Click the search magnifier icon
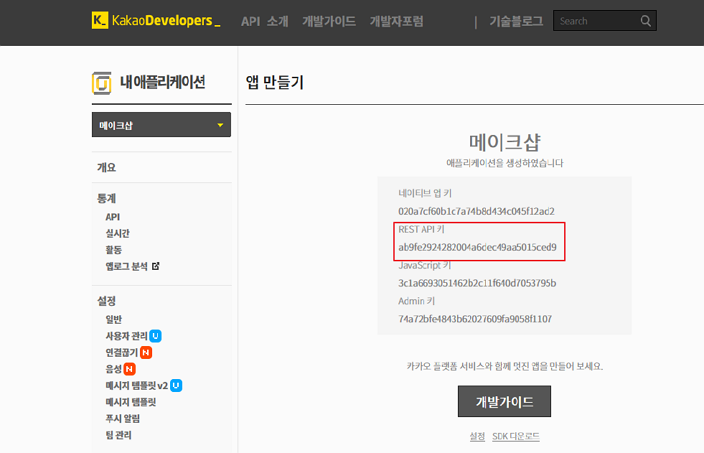This screenshot has height=453, width=704. pyautogui.click(x=646, y=21)
